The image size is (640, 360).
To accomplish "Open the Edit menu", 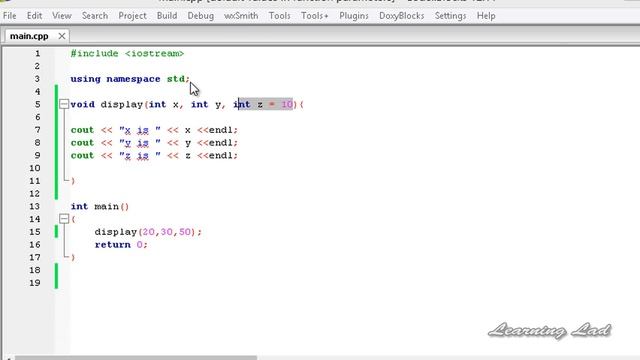I will 34,16.
